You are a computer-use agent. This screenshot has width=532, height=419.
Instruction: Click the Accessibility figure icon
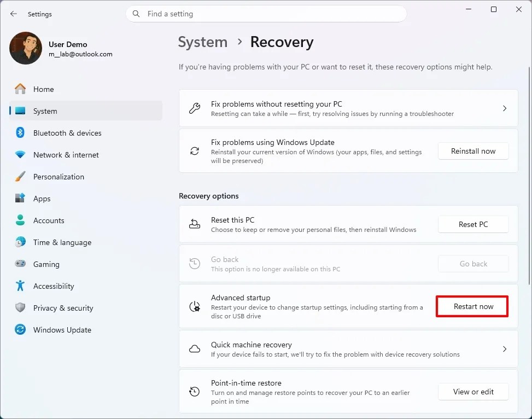20,286
